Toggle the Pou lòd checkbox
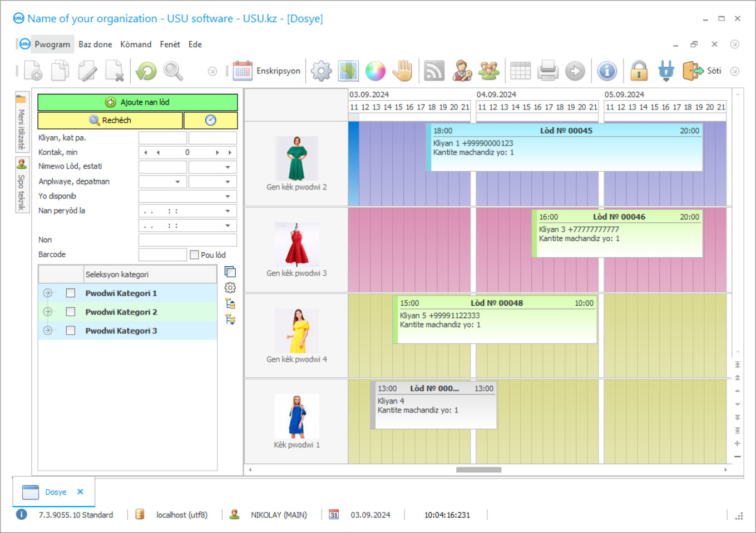Screen dimensions: 756x533 pos(194,255)
